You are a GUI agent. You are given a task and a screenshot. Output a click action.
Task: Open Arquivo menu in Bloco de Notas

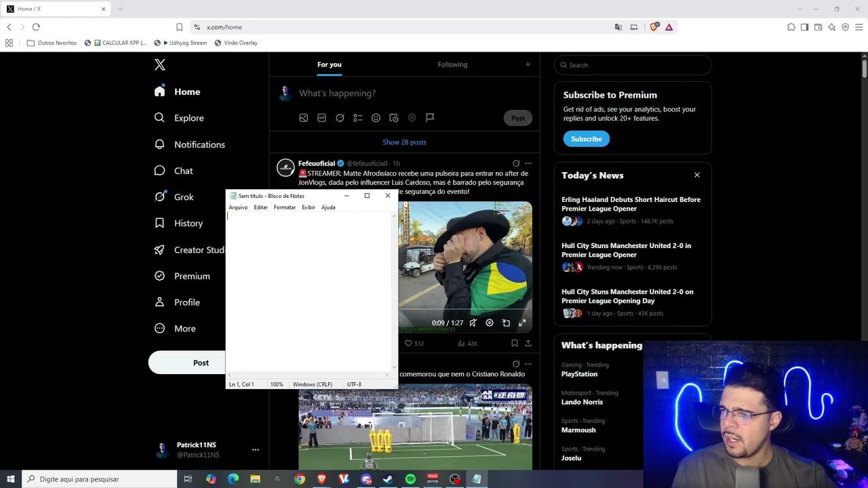238,207
